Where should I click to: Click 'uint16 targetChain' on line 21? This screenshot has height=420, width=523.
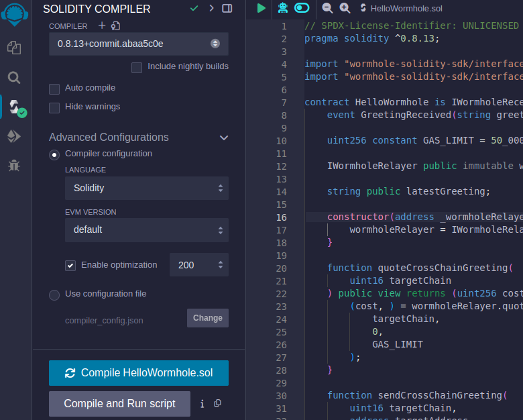click(x=400, y=280)
